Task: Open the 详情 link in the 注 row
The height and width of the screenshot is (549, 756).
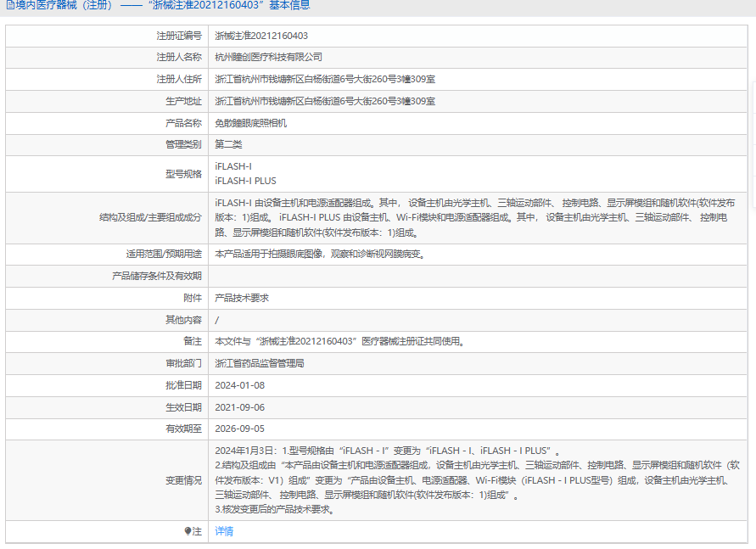Action: point(224,531)
